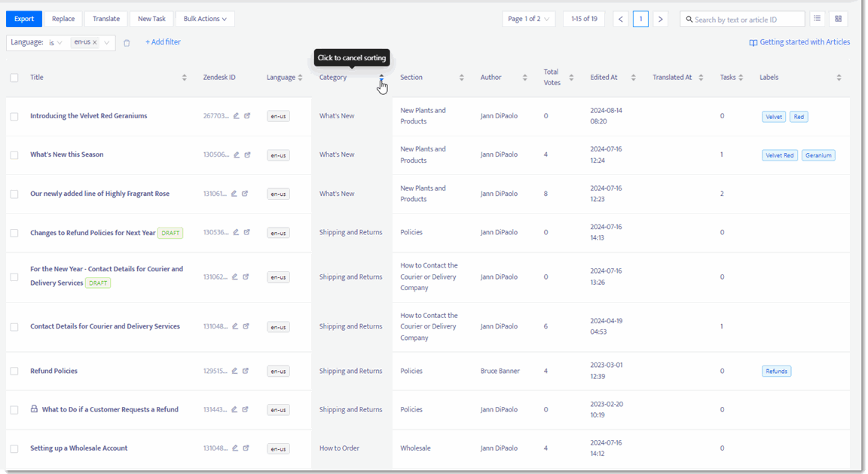Check the What's New this Season row

coord(14,155)
